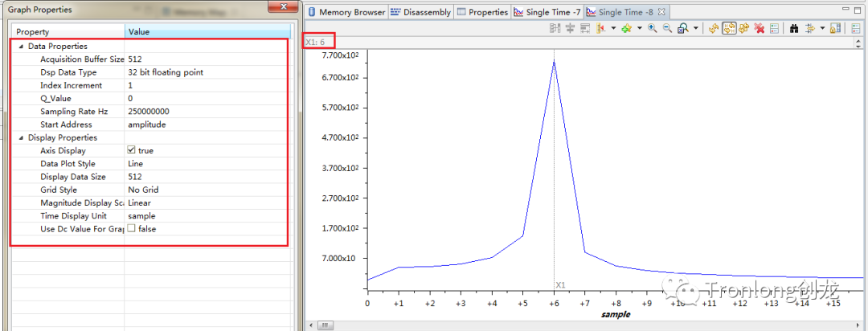This screenshot has width=868, height=331.
Task: Enable Use Dc Value For Graph checkbox
Action: tap(132, 229)
